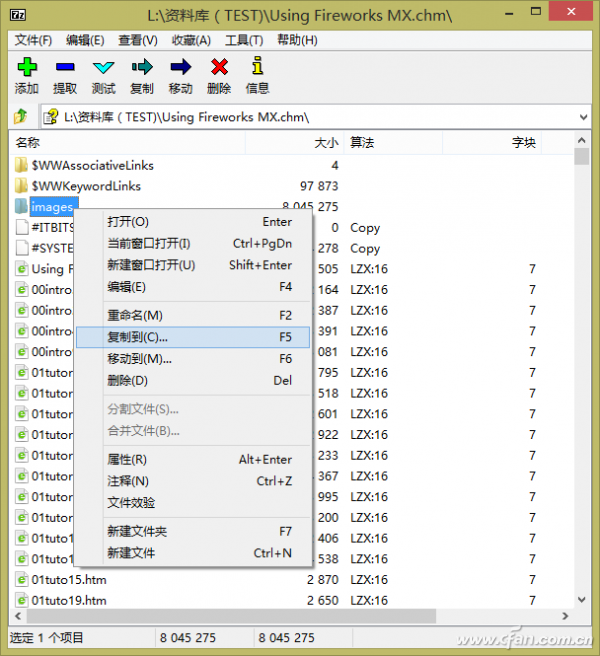The height and width of the screenshot is (656, 600).
Task: Open the 查看(V) menu
Action: [x=138, y=41]
